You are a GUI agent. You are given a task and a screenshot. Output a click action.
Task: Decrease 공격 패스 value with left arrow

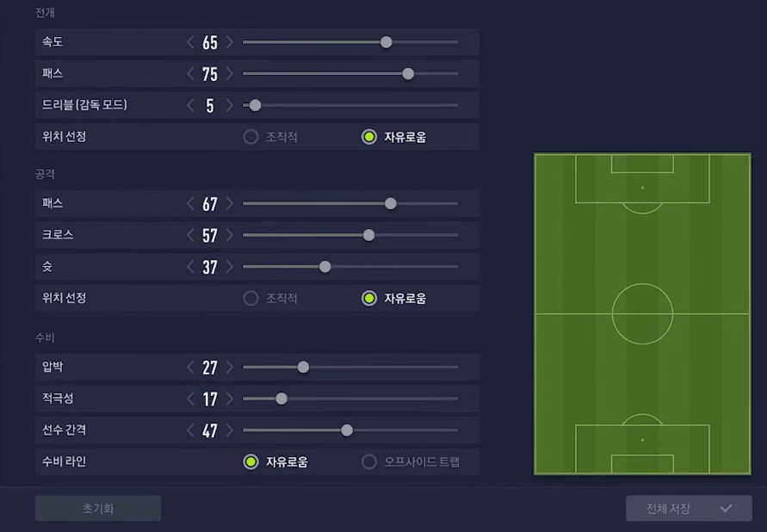(190, 204)
